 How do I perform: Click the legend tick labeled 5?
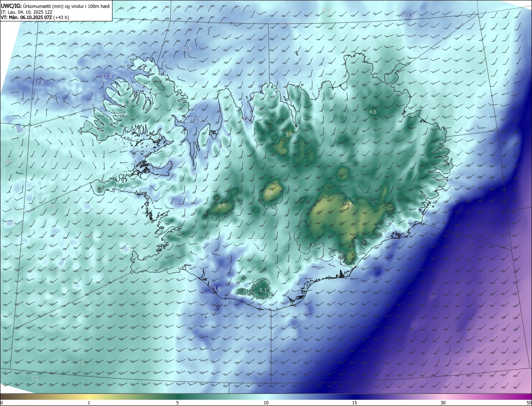[x=177, y=403]
